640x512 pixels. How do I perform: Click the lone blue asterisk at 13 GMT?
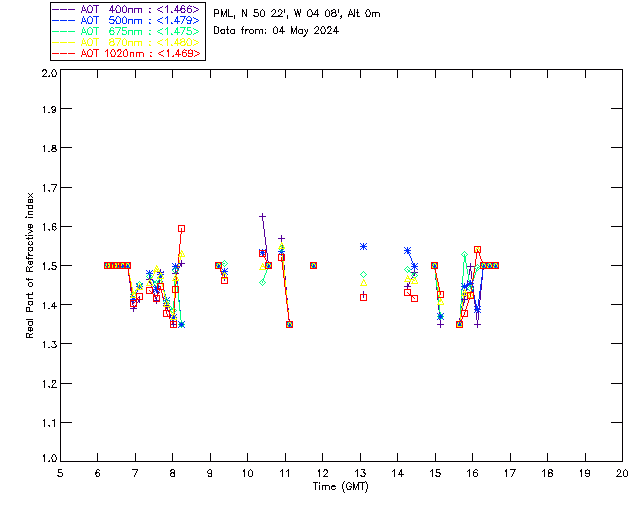[x=363, y=247]
